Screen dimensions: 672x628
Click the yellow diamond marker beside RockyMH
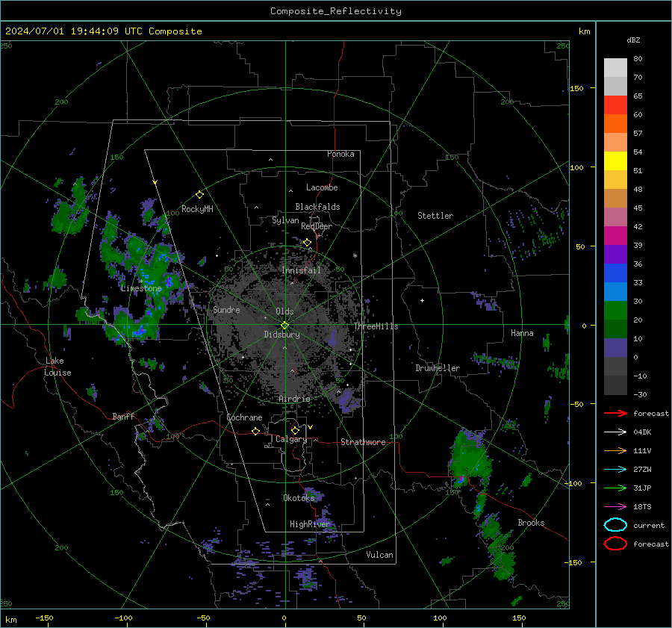click(199, 195)
